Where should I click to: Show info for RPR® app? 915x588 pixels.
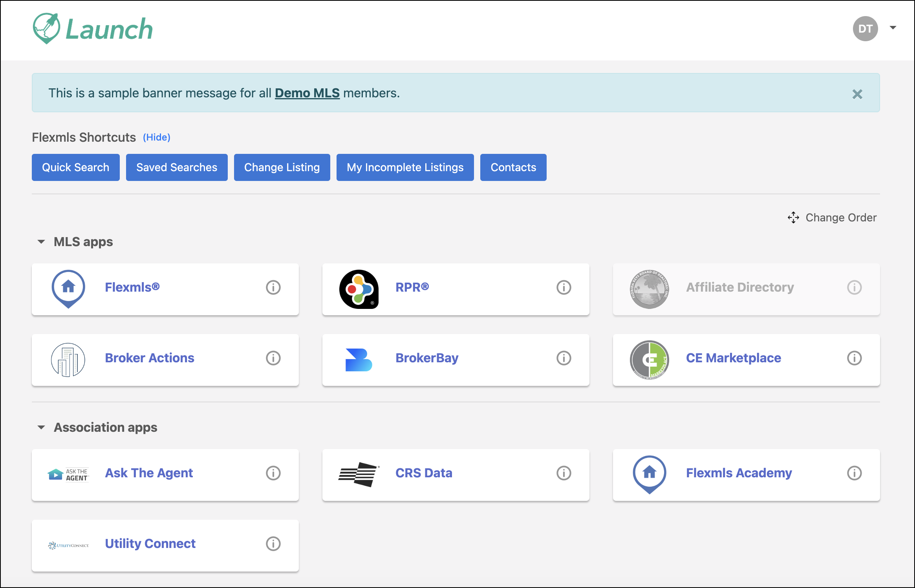pyautogui.click(x=564, y=287)
